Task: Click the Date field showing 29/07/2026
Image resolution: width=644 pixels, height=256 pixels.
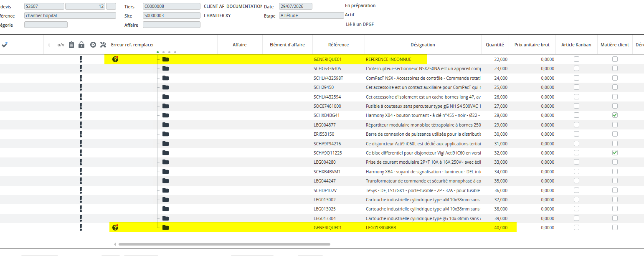Action: (296, 6)
